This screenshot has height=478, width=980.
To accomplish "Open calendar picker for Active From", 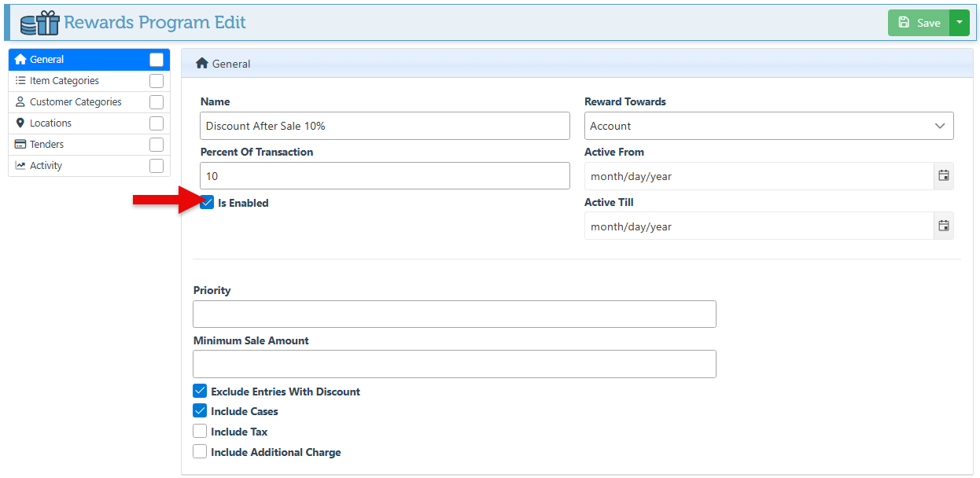I will pyautogui.click(x=943, y=176).
